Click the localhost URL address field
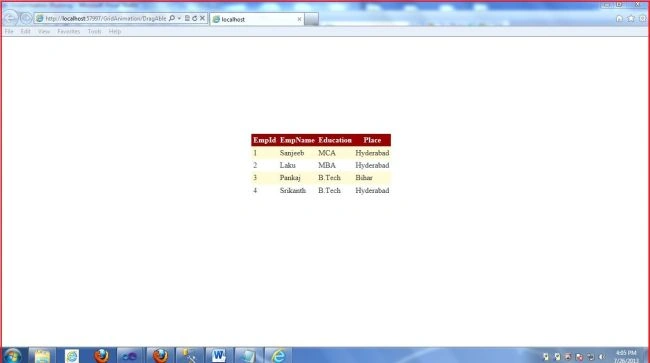The height and width of the screenshot is (363, 650). pyautogui.click(x=105, y=19)
